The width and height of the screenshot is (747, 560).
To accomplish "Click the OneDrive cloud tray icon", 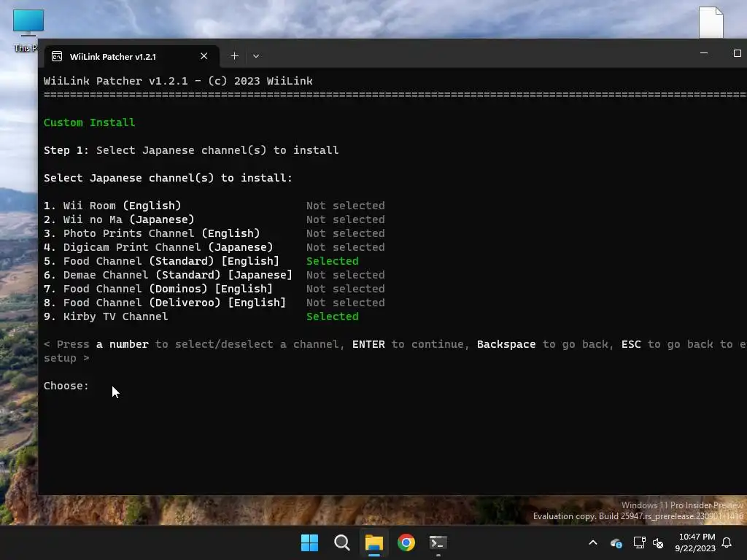I will (x=616, y=542).
